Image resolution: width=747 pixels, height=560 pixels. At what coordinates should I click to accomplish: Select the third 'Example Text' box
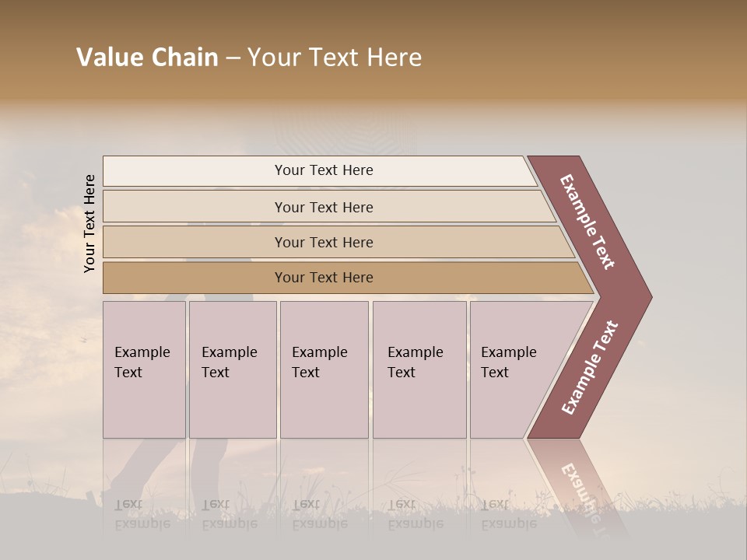(324, 369)
